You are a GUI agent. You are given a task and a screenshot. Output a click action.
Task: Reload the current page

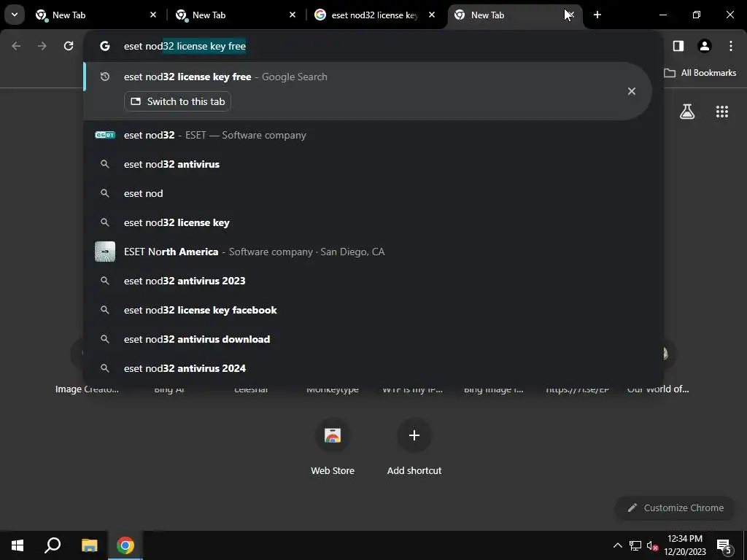69,46
